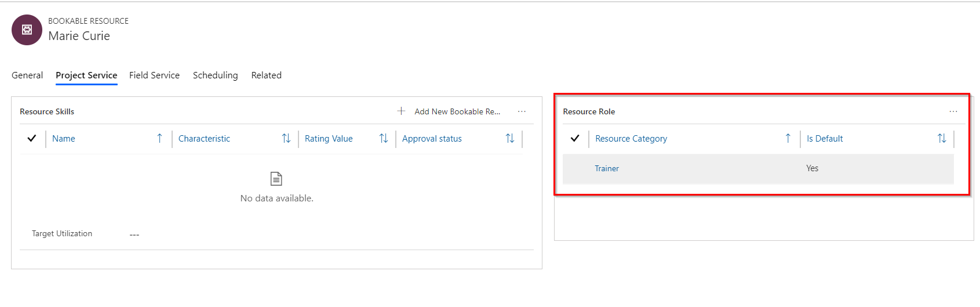Open the Trainer resource category link
Viewport: 980px width, 307px height.
[x=607, y=168]
